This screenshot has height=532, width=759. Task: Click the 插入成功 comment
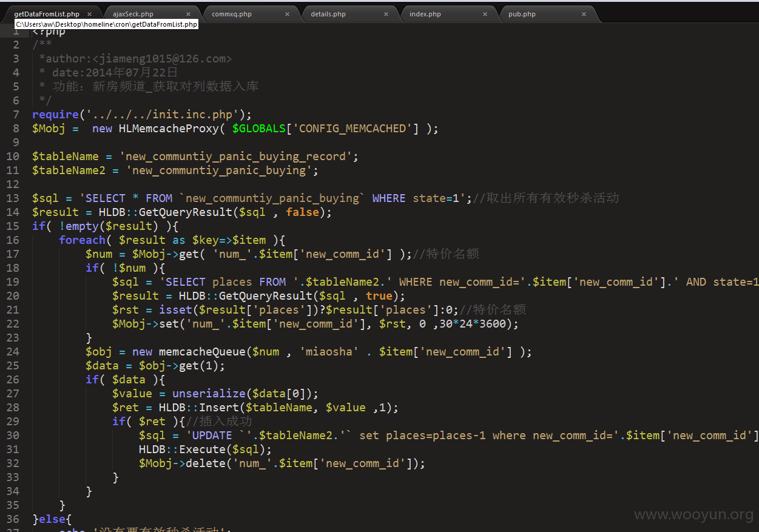(x=218, y=422)
